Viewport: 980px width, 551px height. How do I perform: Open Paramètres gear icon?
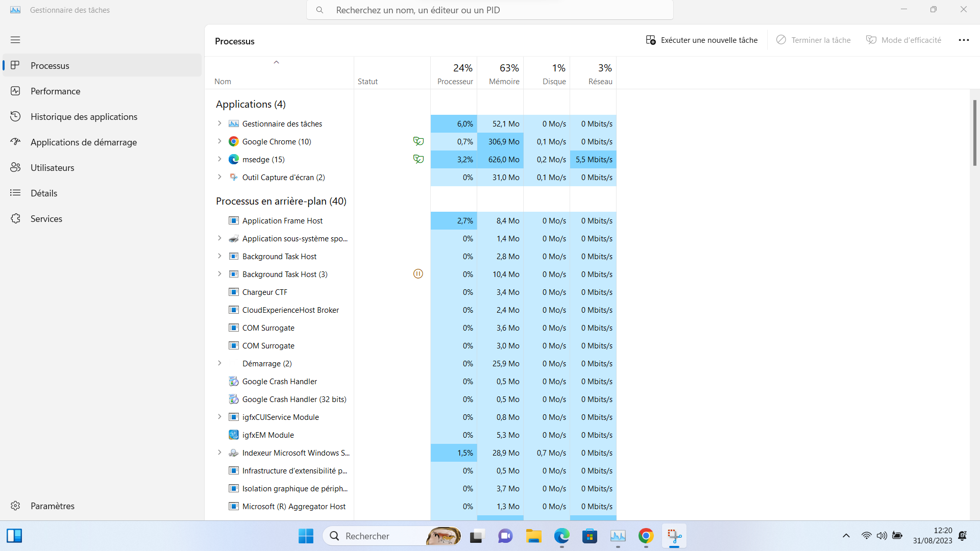coord(15,506)
